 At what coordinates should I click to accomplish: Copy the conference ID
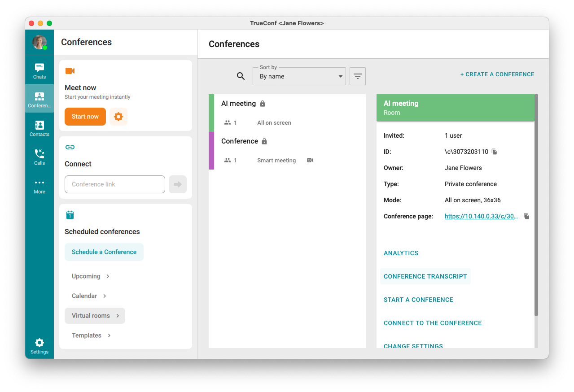tap(495, 152)
